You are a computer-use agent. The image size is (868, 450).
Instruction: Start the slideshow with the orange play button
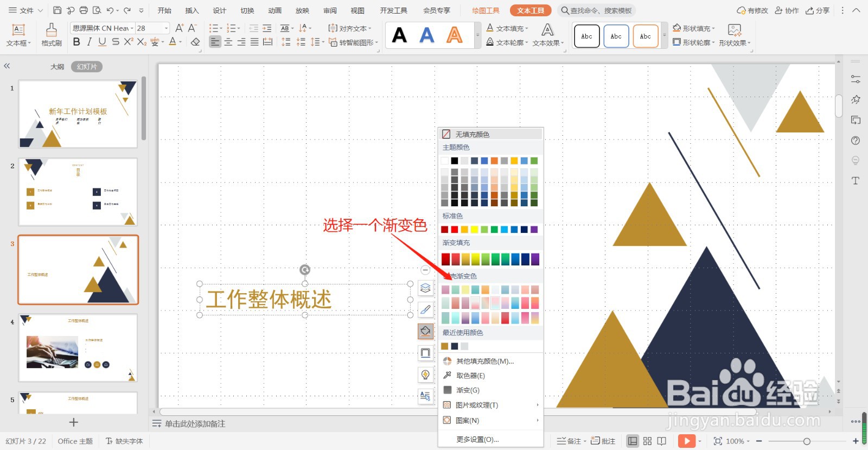[686, 441]
